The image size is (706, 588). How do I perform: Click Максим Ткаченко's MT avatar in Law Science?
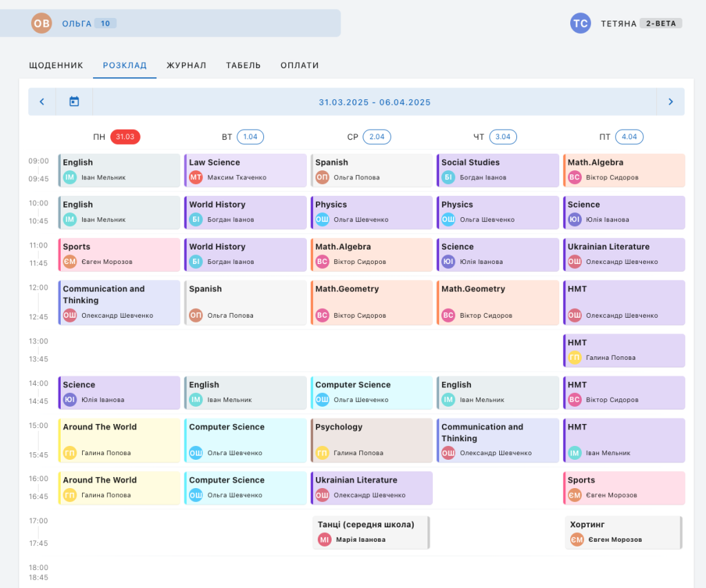pyautogui.click(x=196, y=178)
